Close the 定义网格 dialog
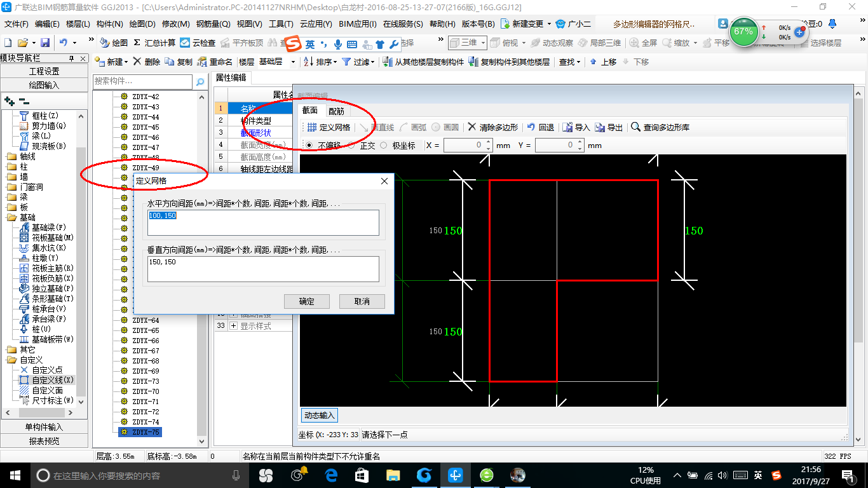 [384, 181]
